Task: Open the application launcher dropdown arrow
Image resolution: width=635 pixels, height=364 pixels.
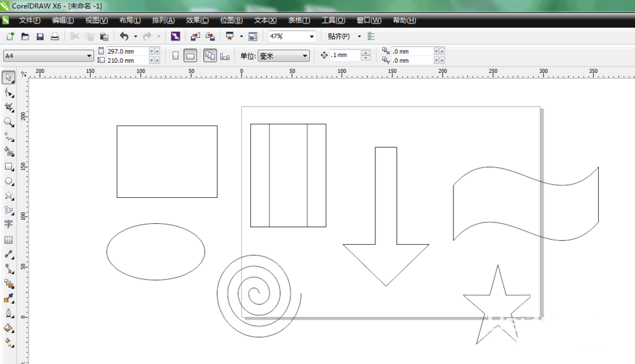Action: pos(241,36)
